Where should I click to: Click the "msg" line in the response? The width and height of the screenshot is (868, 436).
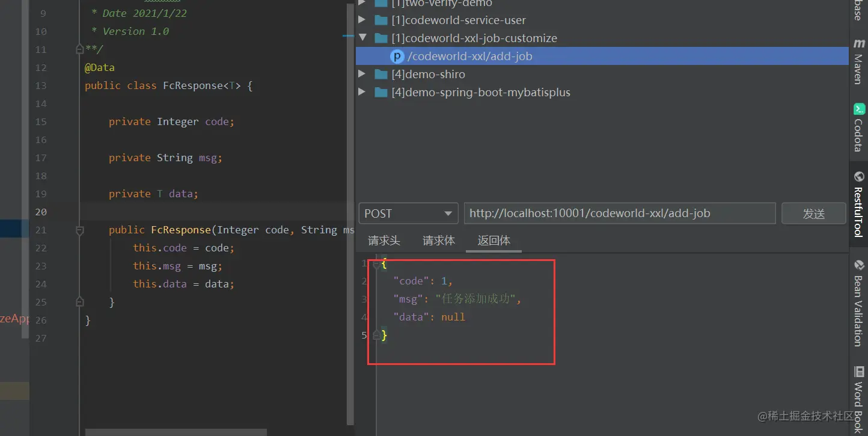[457, 299]
